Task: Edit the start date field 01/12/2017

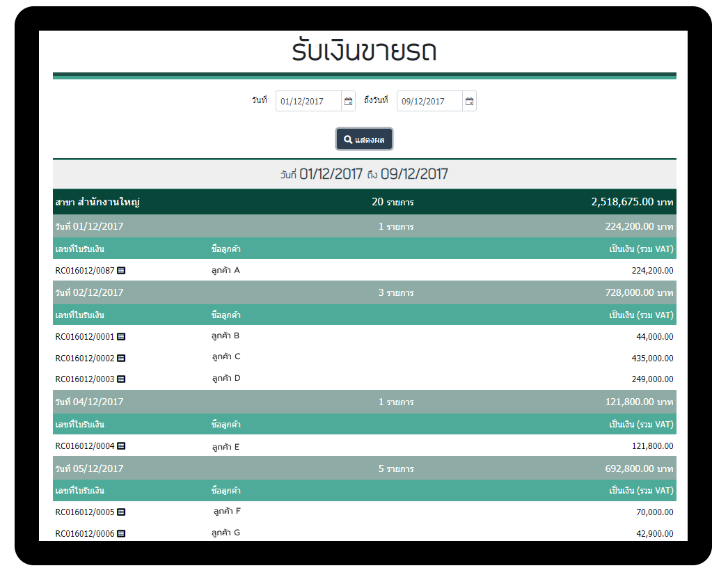Action: pos(308,102)
